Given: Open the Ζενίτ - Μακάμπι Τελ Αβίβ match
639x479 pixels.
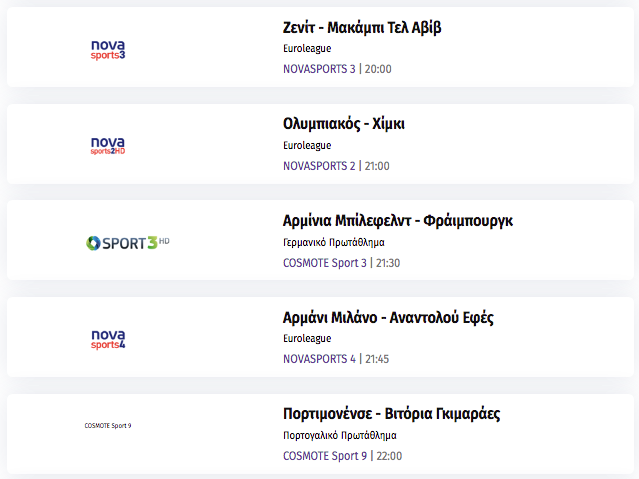Looking at the screenshot, I should (x=362, y=28).
